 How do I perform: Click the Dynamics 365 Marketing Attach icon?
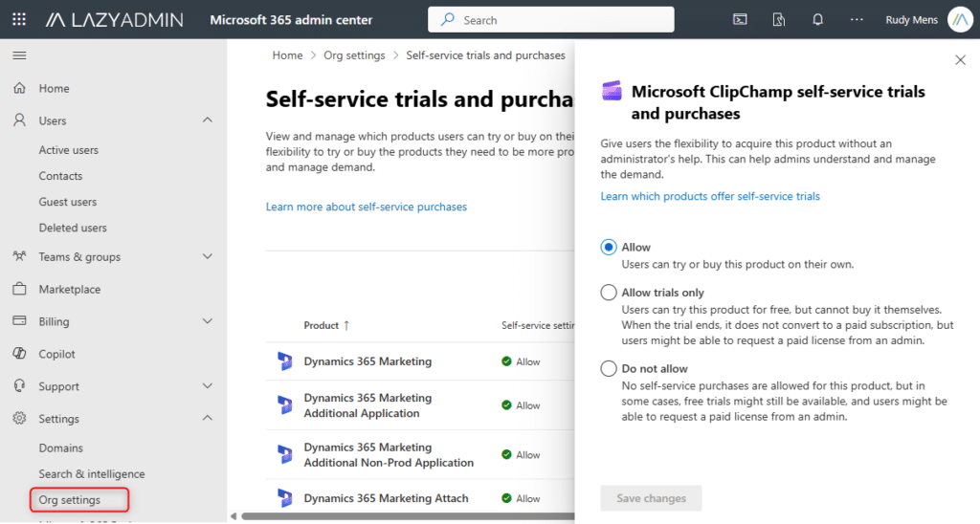pyautogui.click(x=285, y=498)
